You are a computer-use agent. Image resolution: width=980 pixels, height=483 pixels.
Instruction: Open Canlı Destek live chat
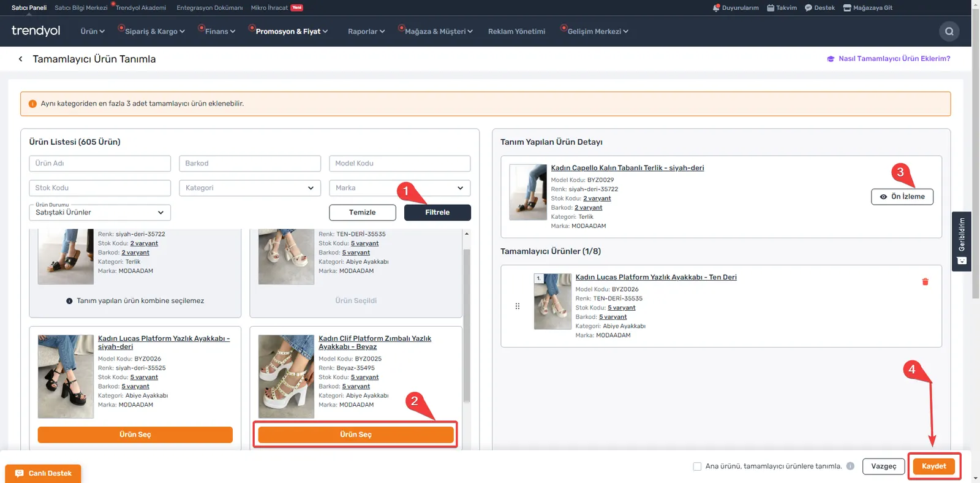pos(43,473)
